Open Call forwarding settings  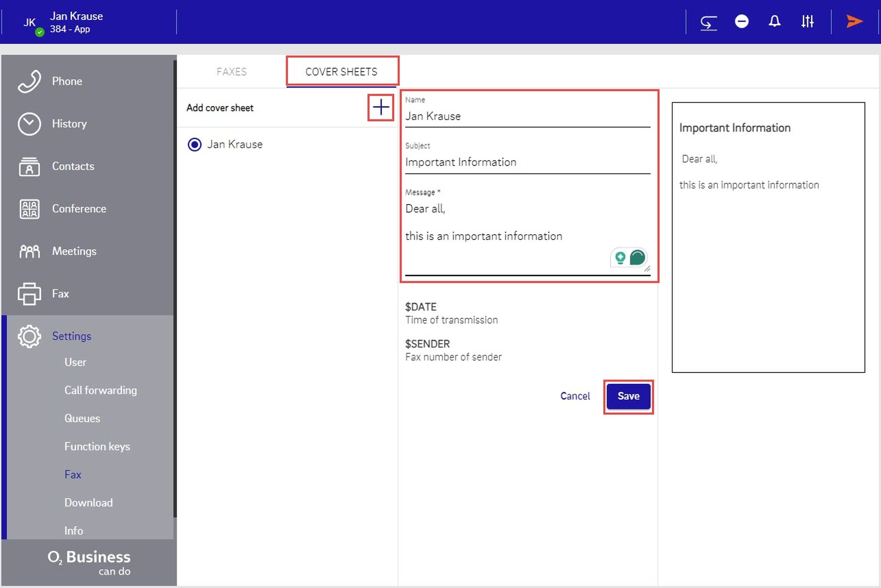pyautogui.click(x=100, y=390)
